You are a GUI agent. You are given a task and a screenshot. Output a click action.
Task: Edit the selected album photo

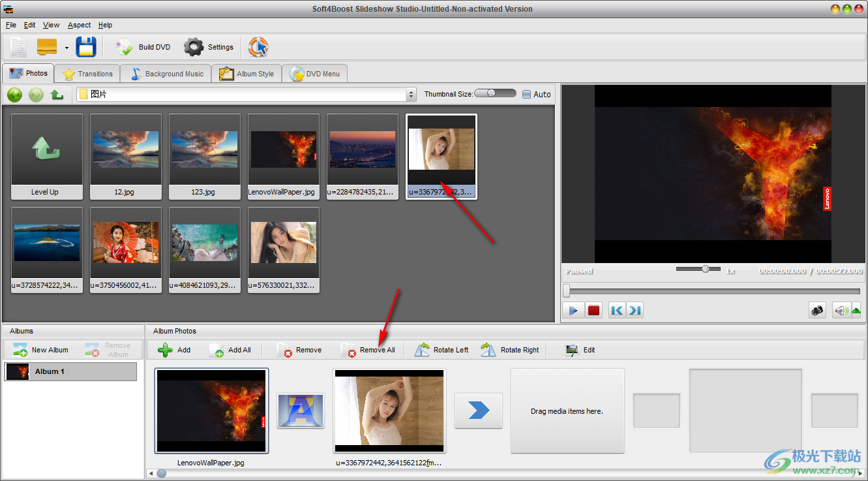580,350
